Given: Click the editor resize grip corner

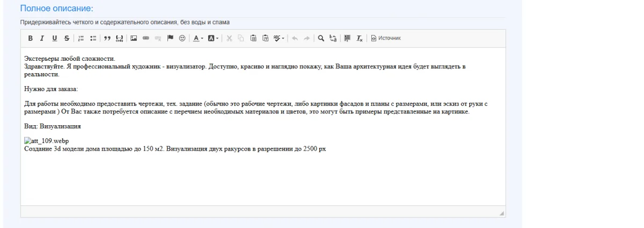Looking at the screenshot, I should coord(502,213).
